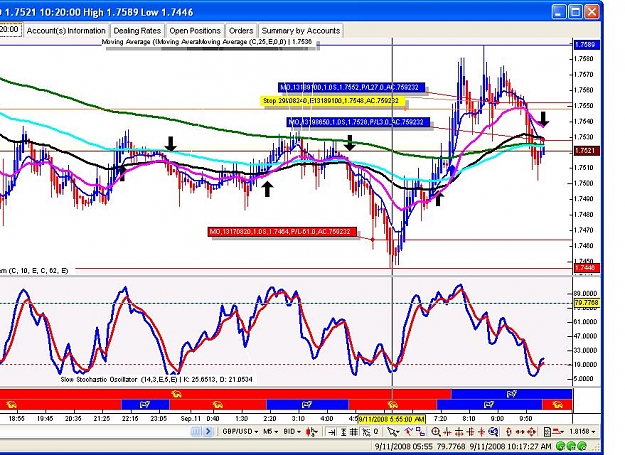Click the candlestick chart type icon

312,431
